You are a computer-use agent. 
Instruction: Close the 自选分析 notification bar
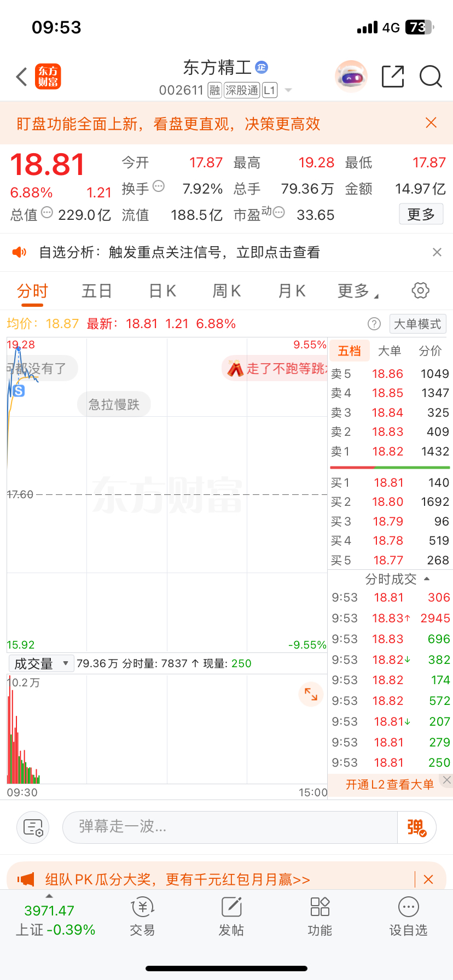point(437,252)
